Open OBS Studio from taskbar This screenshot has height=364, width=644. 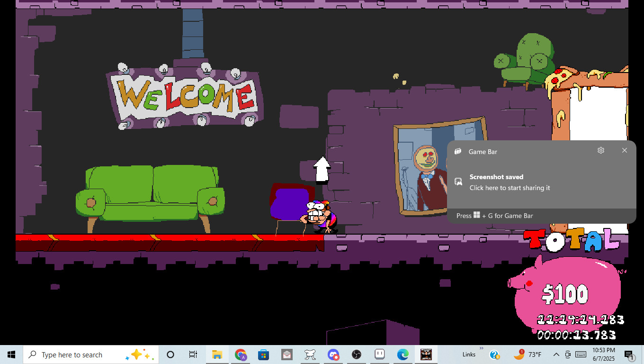pyautogui.click(x=357, y=355)
